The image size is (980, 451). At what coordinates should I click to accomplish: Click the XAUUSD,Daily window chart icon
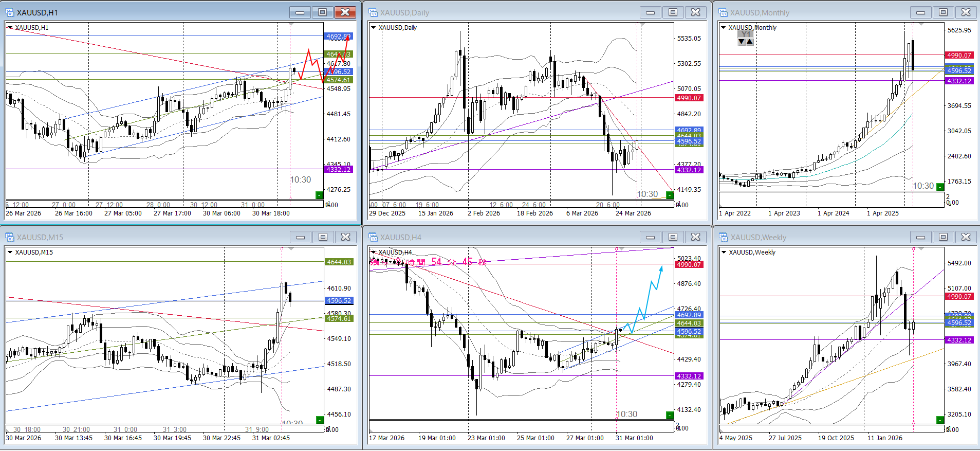point(373,12)
